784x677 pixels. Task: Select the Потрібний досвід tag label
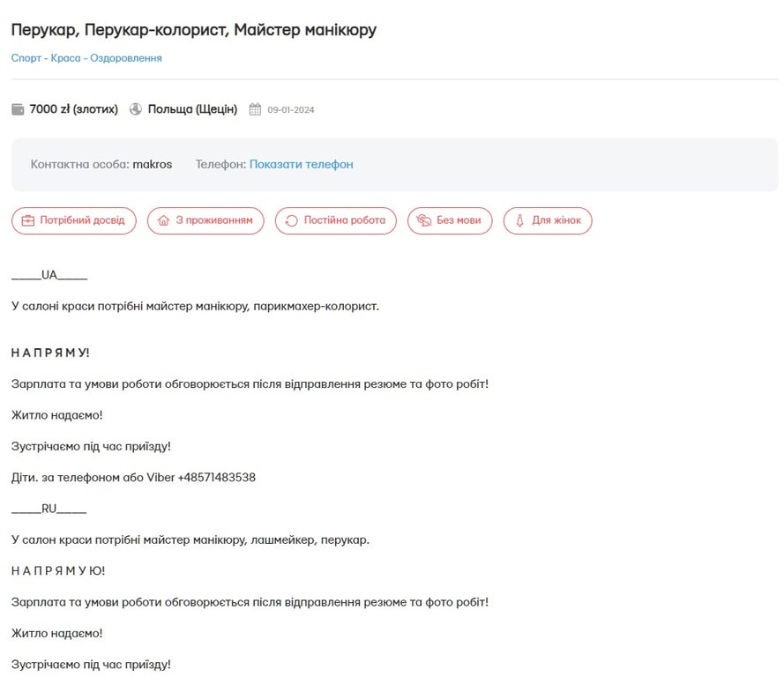[82, 220]
